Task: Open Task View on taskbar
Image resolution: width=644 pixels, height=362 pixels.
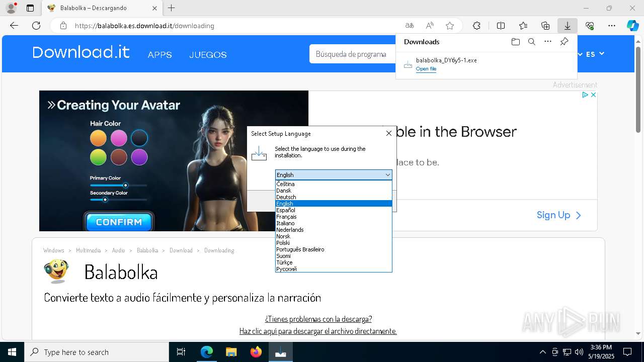Action: point(181,352)
